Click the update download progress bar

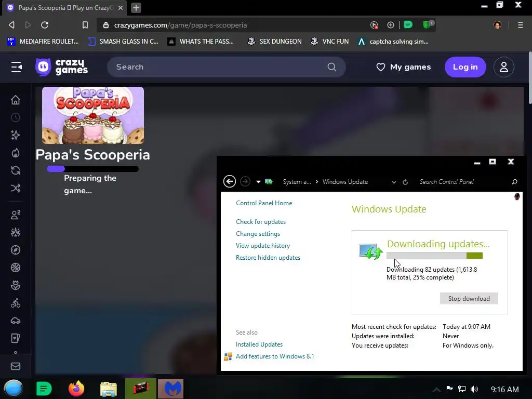tap(434, 256)
